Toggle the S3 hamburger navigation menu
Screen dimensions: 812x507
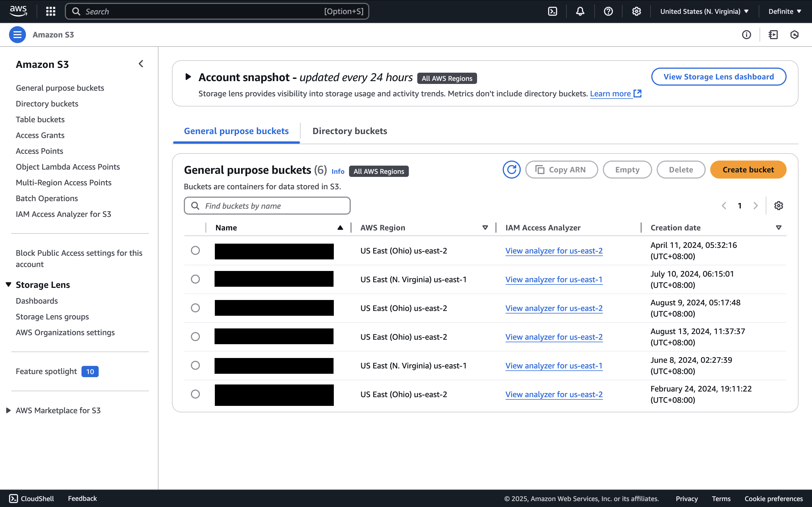(17, 35)
